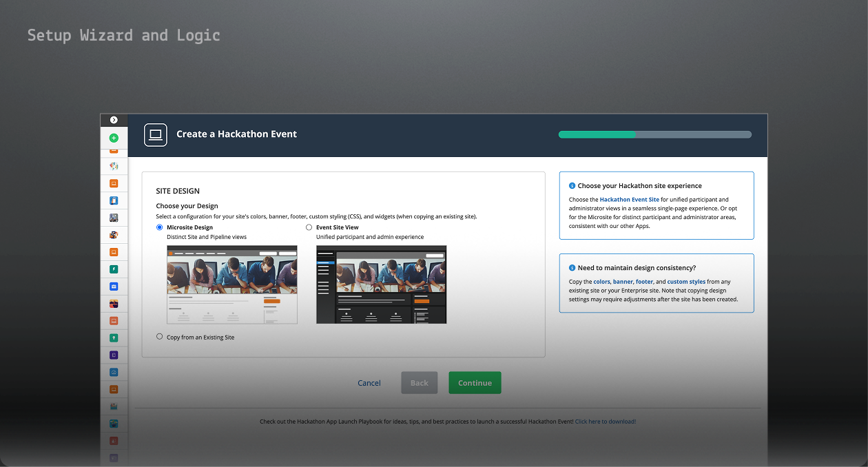Click the wizard progress bar
Image resolution: width=868 pixels, height=467 pixels.
point(655,134)
